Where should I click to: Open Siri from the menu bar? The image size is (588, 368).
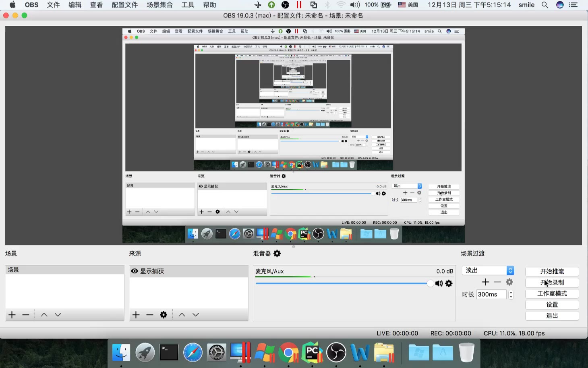(x=560, y=5)
